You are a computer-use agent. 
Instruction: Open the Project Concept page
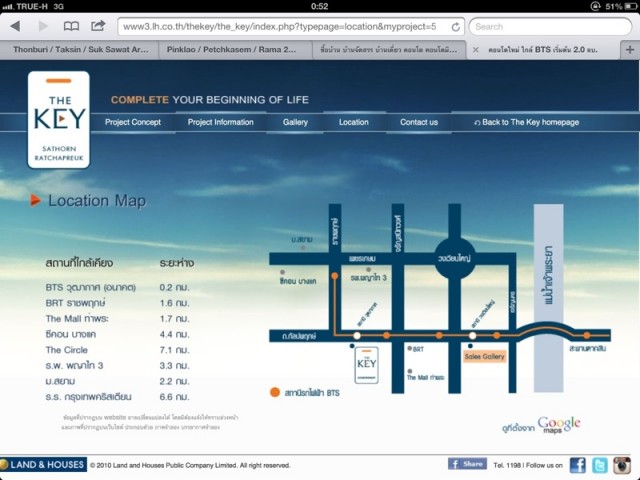coord(133,122)
